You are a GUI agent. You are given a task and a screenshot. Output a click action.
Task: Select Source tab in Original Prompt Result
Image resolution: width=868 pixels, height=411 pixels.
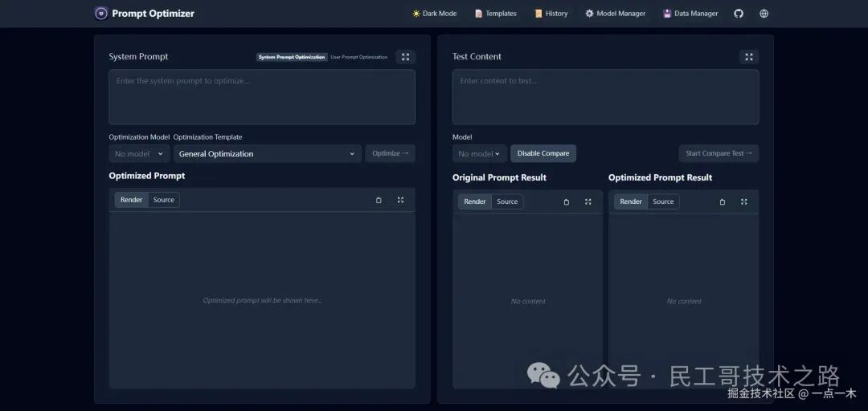click(507, 201)
